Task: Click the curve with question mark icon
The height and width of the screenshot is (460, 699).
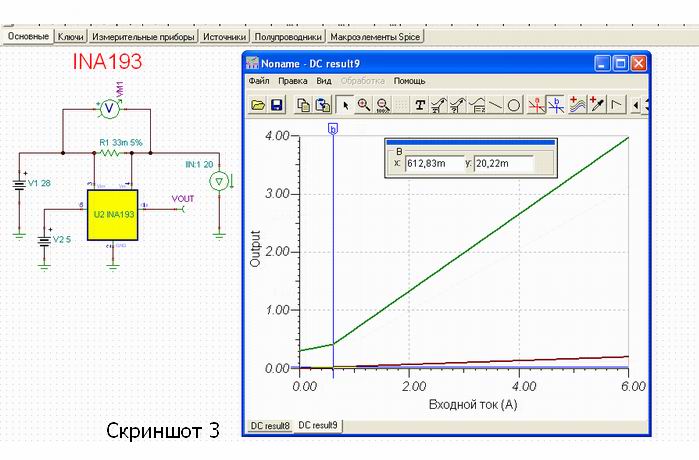Action: [457, 105]
